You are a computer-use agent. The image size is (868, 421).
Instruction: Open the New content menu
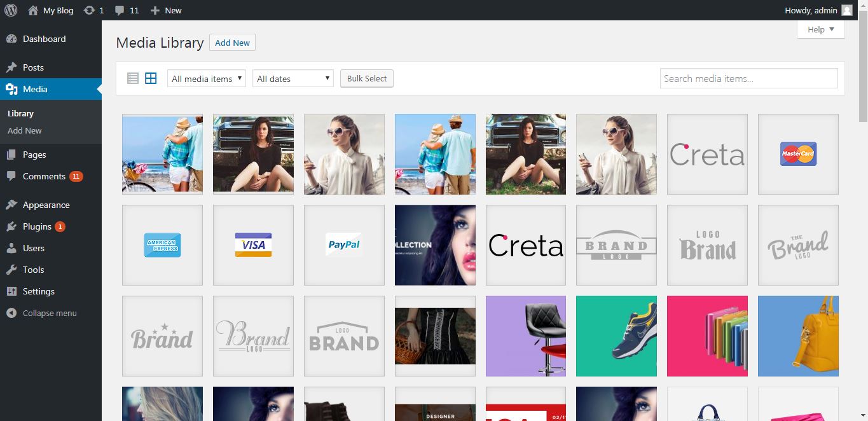[x=166, y=10]
